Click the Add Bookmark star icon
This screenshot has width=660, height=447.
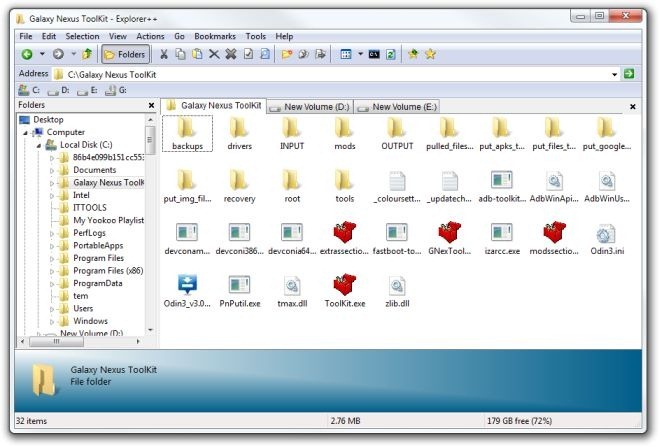pos(413,54)
